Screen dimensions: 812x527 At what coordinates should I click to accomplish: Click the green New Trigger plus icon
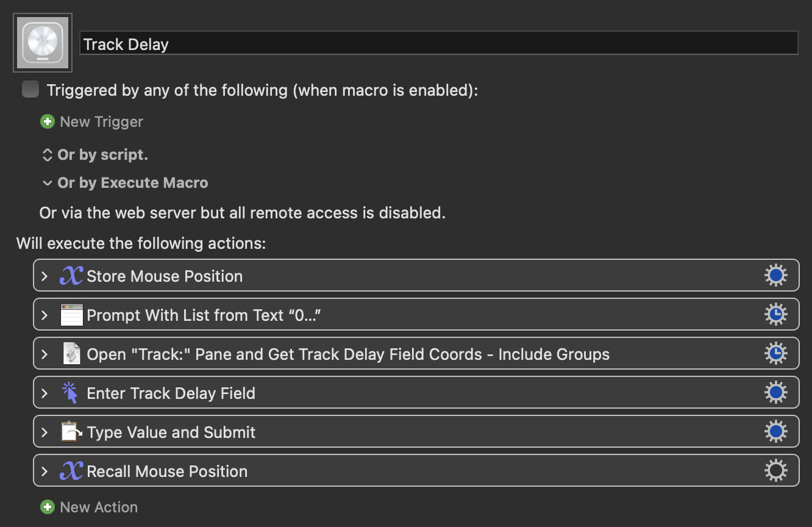point(47,121)
